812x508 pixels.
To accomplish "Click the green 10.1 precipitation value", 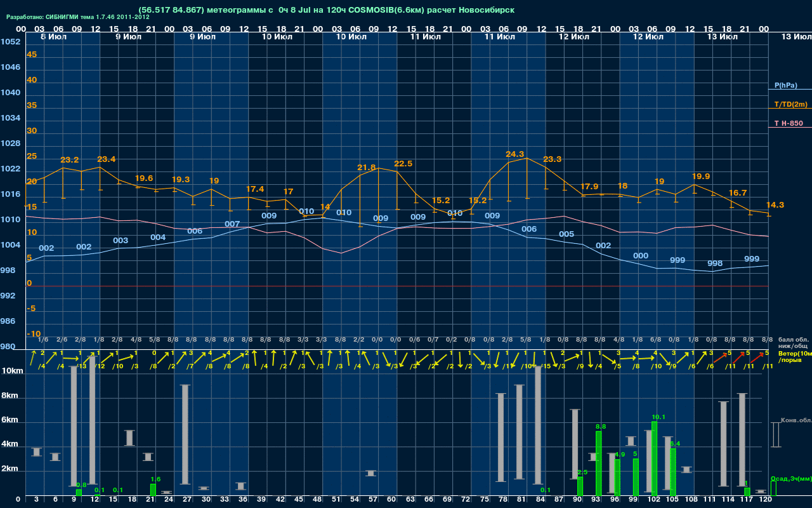I will point(658,417).
